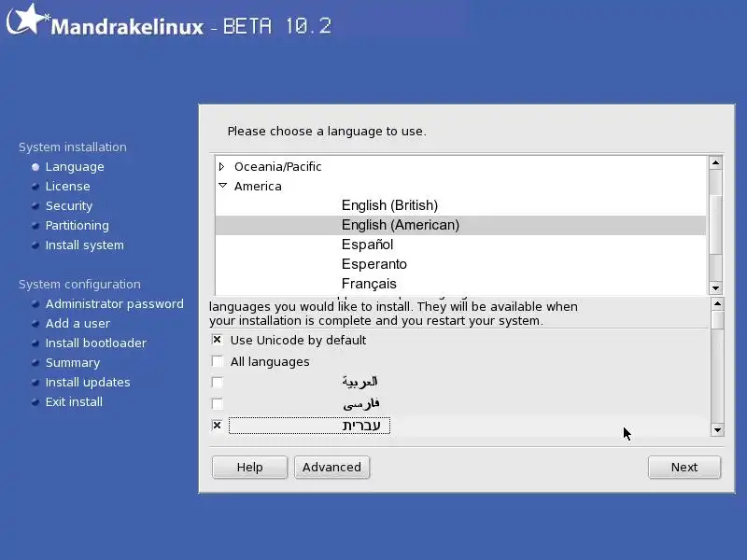Viewport: 747px width, 560px height.
Task: Click the System installation heading
Action: tap(73, 147)
